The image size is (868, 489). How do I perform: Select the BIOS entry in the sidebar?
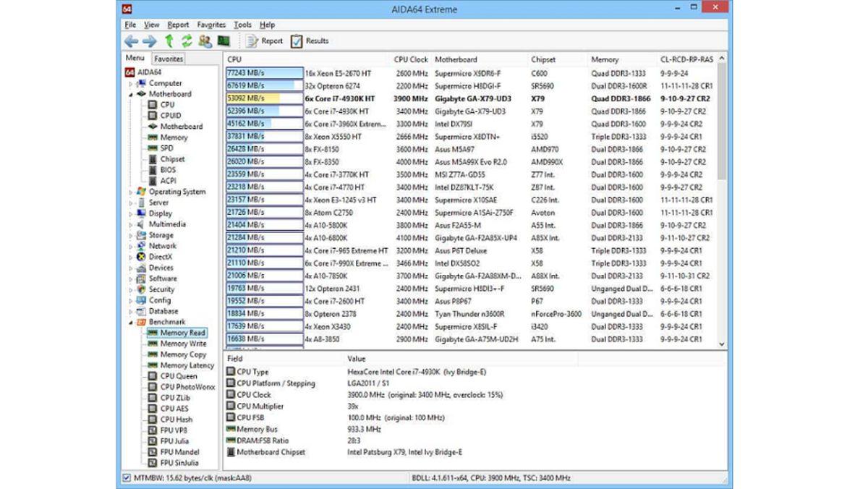point(166,169)
